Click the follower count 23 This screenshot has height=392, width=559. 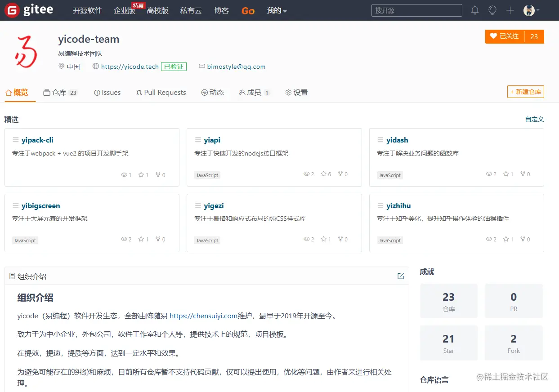(x=534, y=36)
